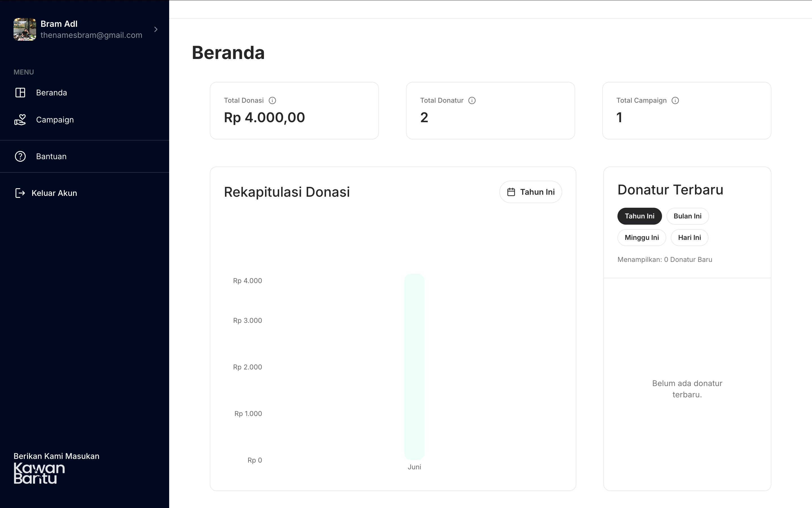This screenshot has width=812, height=508.
Task: Click the Rp 4.000,00 donation total
Action: [x=264, y=118]
